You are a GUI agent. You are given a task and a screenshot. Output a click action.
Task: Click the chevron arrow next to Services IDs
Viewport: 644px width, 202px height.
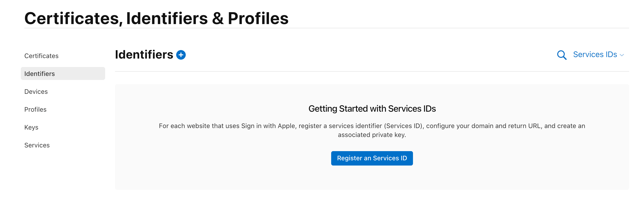point(622,55)
